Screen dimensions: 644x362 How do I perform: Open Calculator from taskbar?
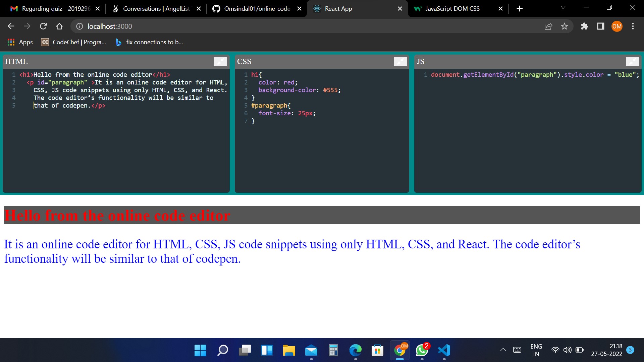coord(333,350)
